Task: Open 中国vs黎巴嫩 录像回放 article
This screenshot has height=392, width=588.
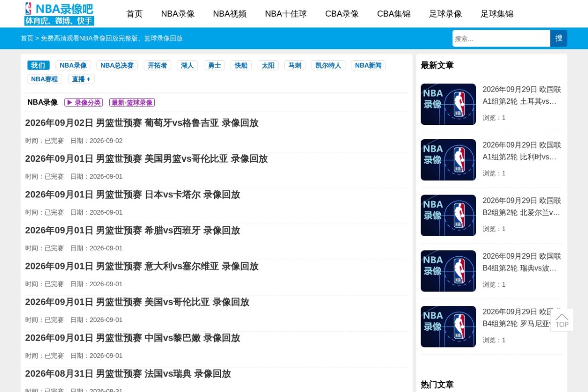Action: (133, 338)
